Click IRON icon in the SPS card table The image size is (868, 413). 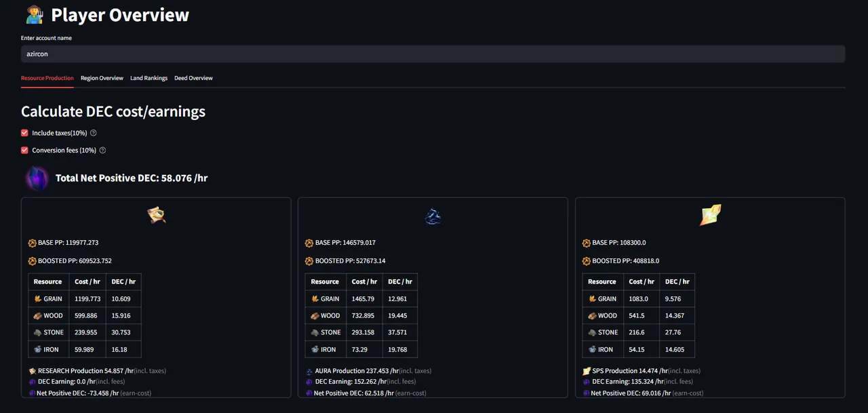click(591, 349)
